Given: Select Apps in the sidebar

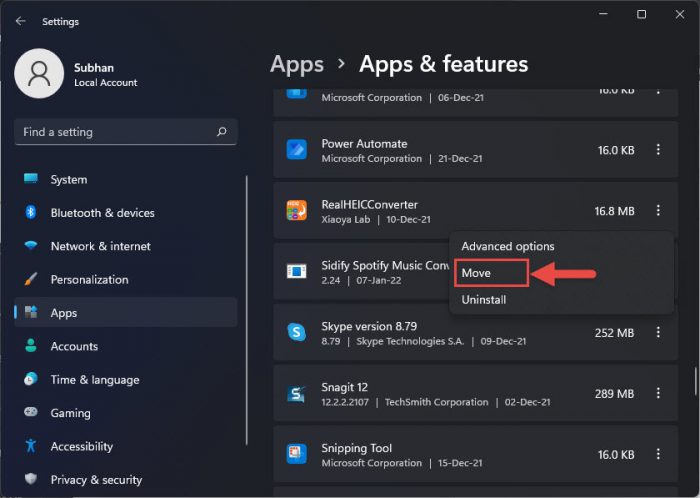Looking at the screenshot, I should click(125, 312).
